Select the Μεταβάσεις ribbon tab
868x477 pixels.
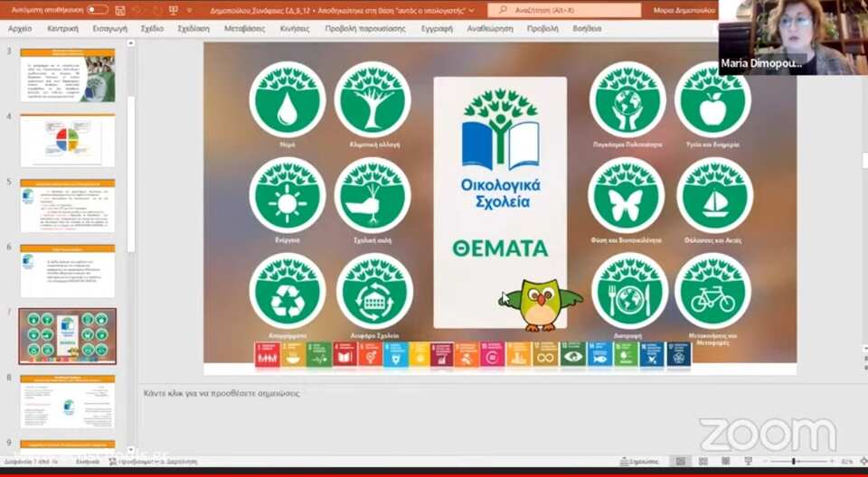pos(244,28)
